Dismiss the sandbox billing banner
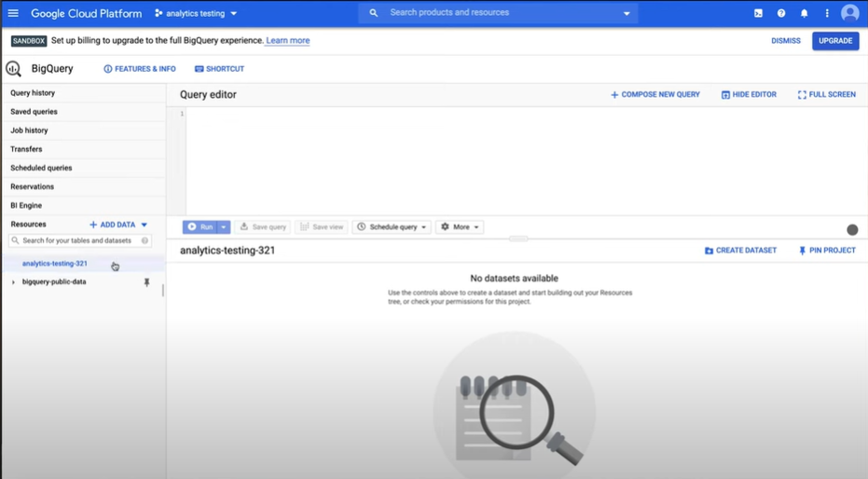The height and width of the screenshot is (479, 868). tap(786, 41)
